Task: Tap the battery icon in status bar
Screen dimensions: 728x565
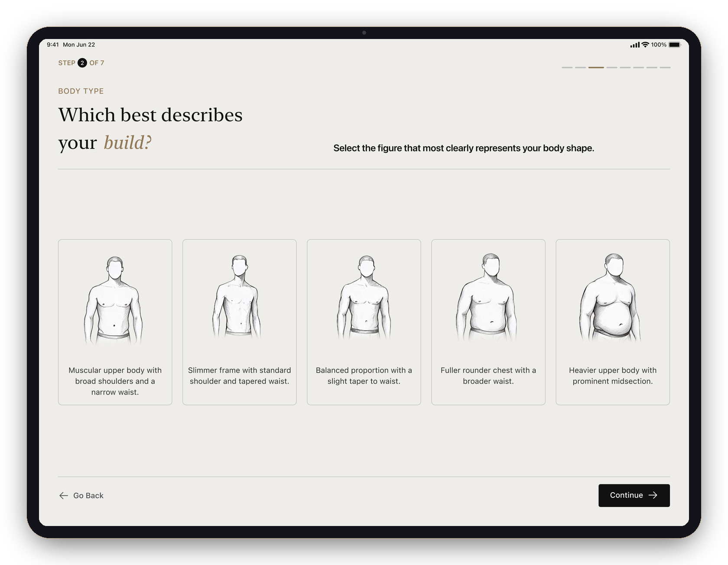Action: (x=675, y=45)
